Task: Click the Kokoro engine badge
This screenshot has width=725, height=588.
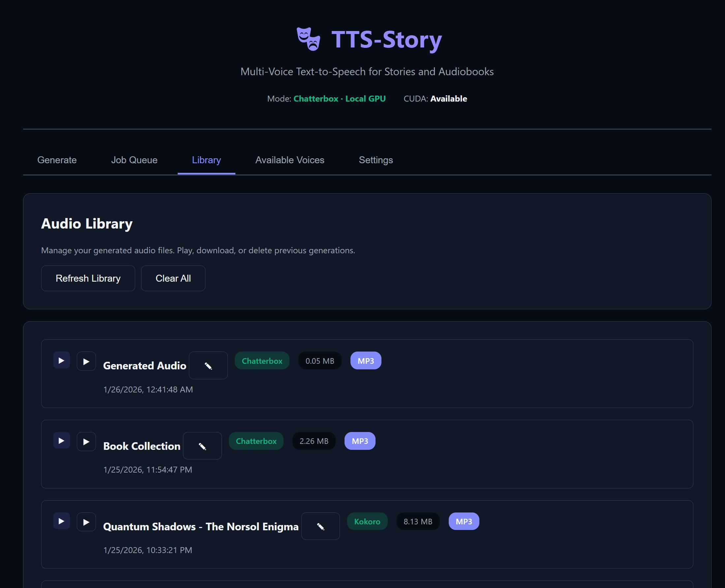Action: pos(367,522)
